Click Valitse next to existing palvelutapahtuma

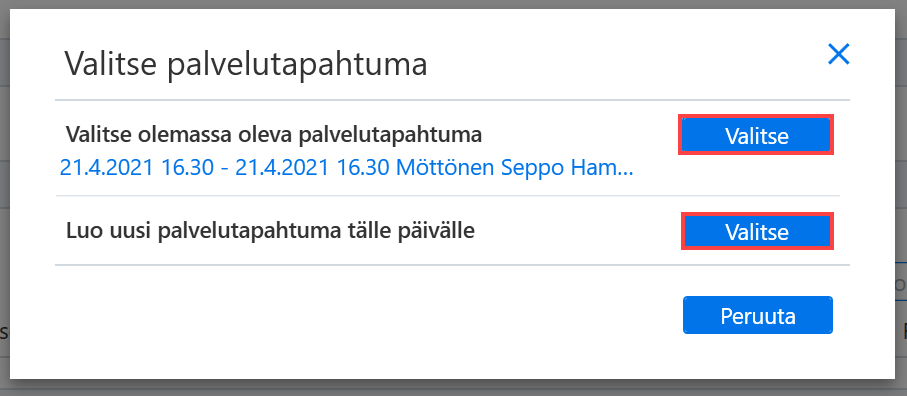coord(756,135)
